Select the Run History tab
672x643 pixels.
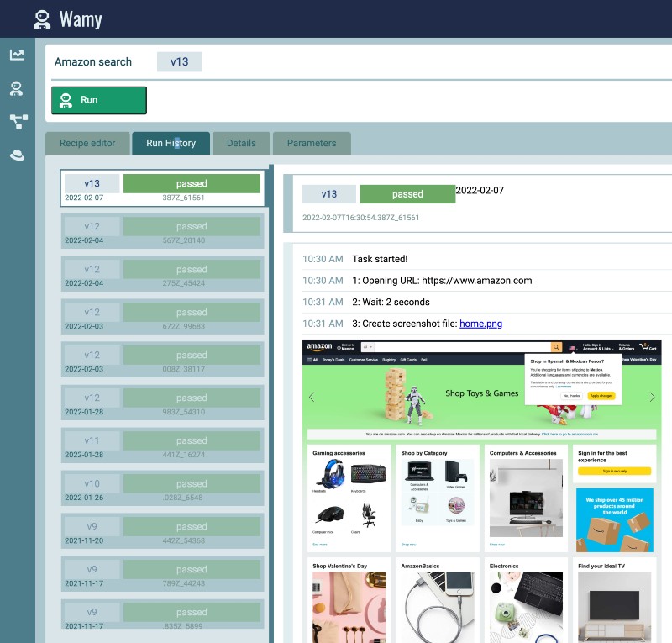tap(171, 143)
